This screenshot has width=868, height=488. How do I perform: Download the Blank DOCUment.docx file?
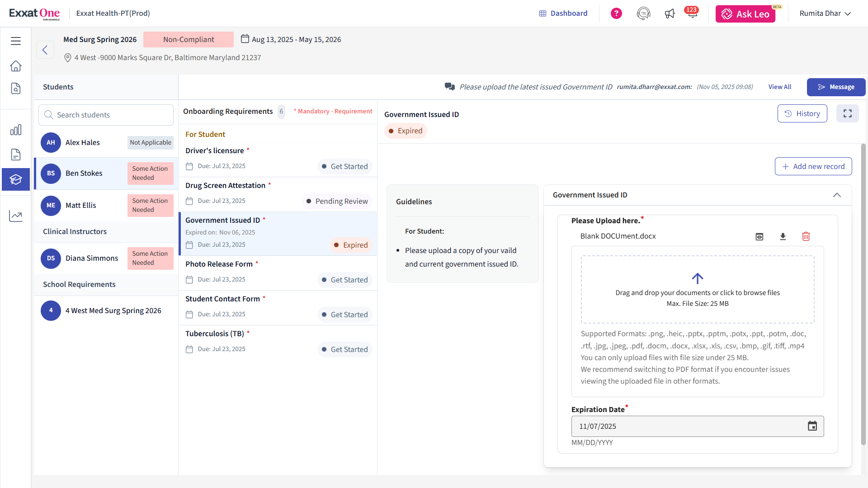pyautogui.click(x=783, y=237)
